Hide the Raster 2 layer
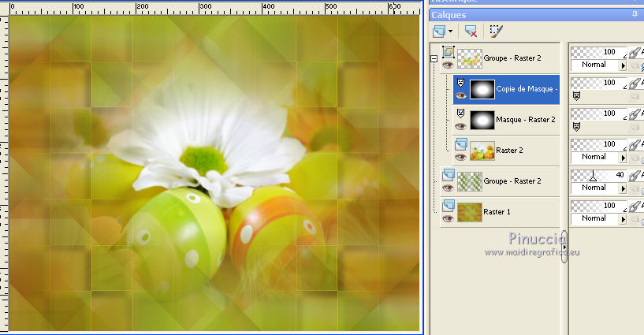 (x=461, y=157)
